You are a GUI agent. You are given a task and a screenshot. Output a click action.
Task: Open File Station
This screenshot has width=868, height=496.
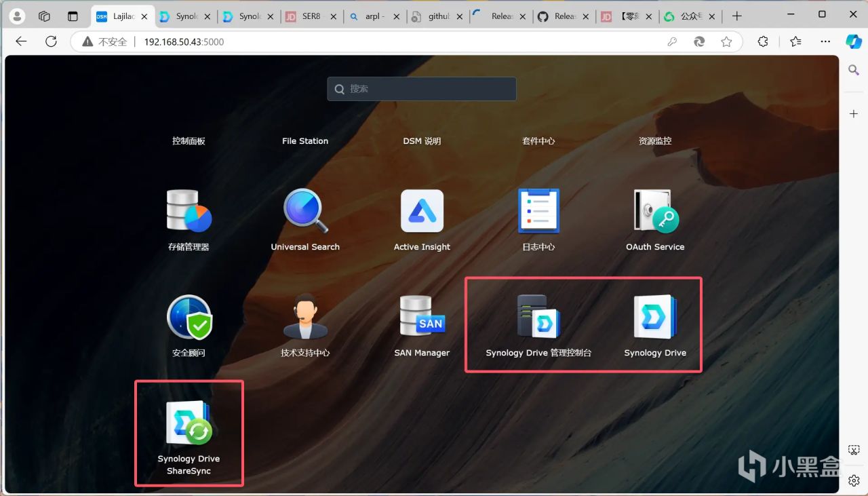[305, 141]
